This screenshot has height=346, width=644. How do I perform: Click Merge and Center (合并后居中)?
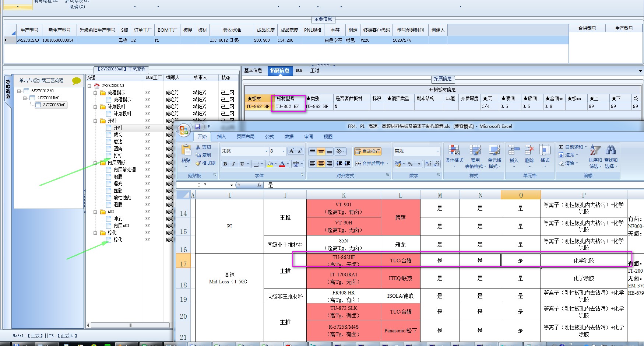tap(370, 164)
